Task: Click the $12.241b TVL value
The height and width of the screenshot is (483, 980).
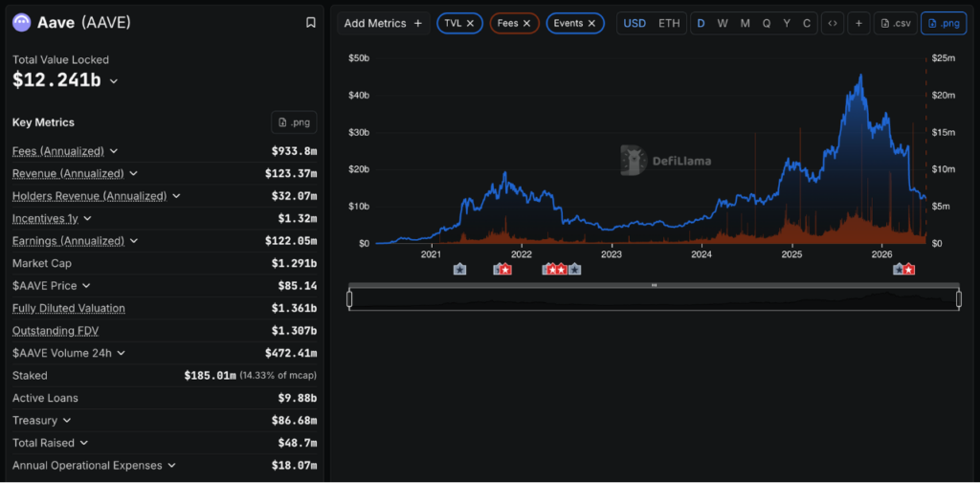Action: 56,80
